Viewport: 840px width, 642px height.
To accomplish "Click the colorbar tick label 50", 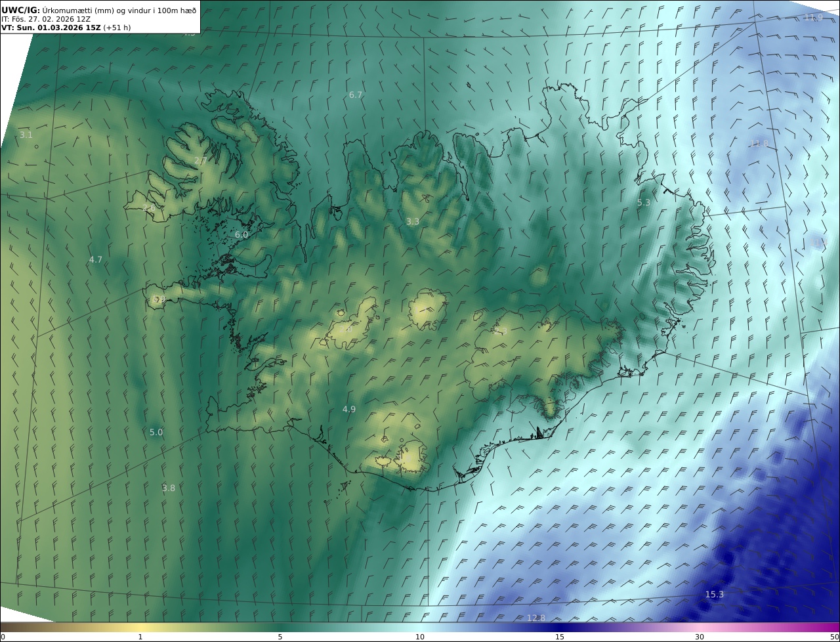I will (x=835, y=637).
